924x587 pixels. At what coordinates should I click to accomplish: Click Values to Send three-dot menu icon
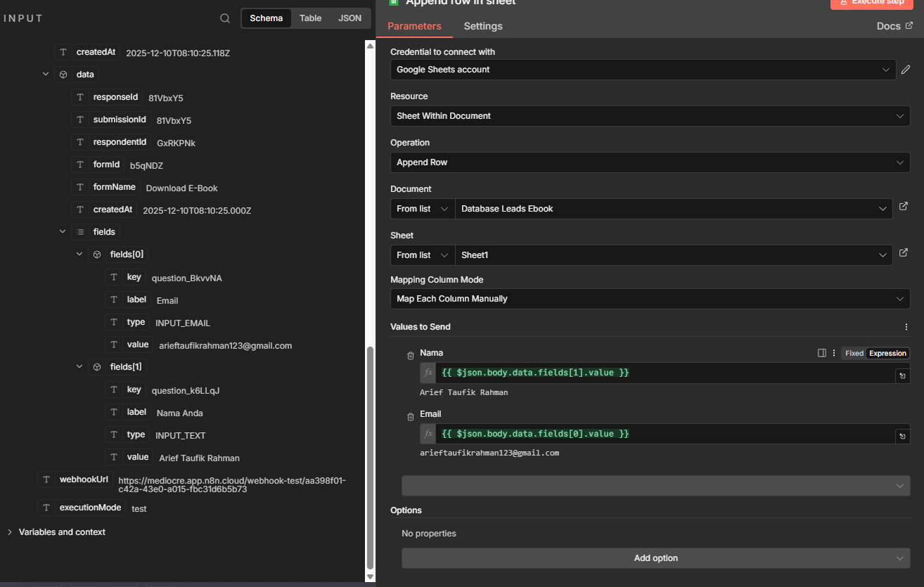(906, 327)
